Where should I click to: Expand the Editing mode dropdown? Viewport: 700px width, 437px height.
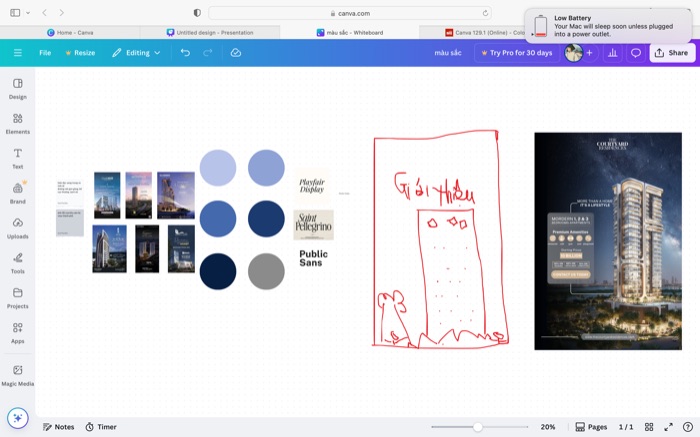[x=136, y=53]
